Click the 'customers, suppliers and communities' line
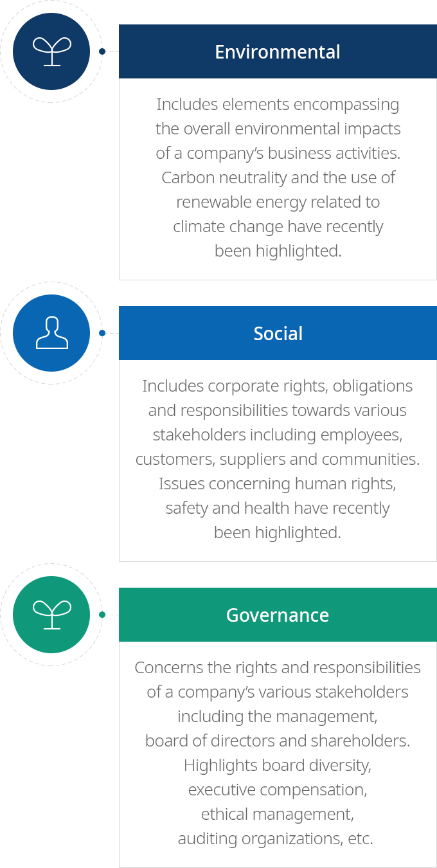This screenshot has width=437, height=868. click(x=278, y=459)
